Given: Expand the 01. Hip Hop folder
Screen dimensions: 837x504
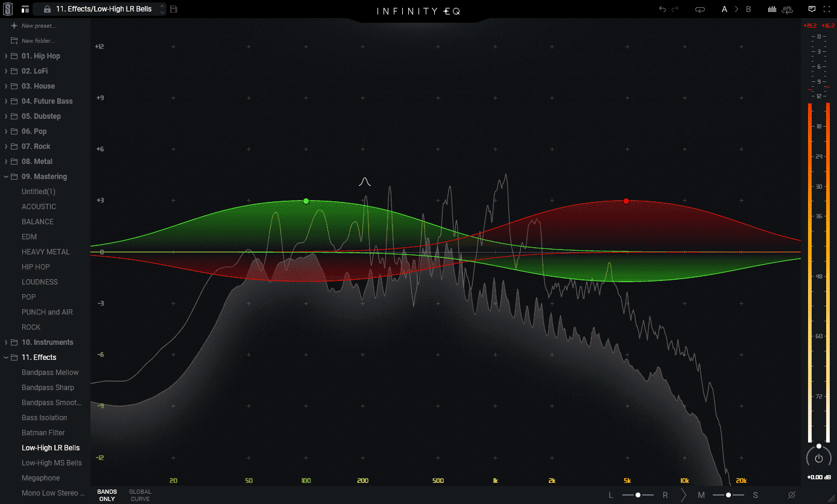Looking at the screenshot, I should (6, 56).
